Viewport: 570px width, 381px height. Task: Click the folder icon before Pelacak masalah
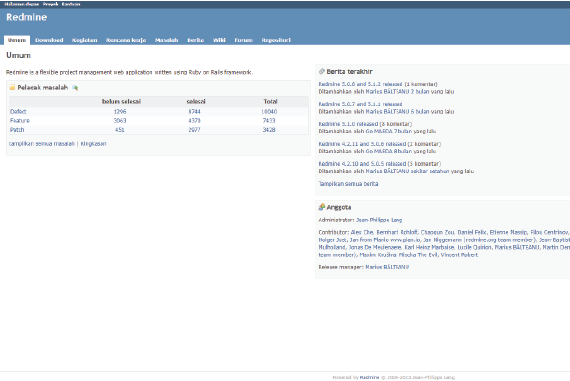[12, 87]
